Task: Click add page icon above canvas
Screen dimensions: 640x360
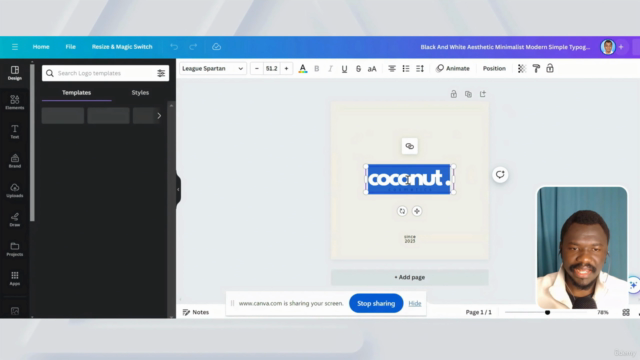Action: (x=483, y=94)
